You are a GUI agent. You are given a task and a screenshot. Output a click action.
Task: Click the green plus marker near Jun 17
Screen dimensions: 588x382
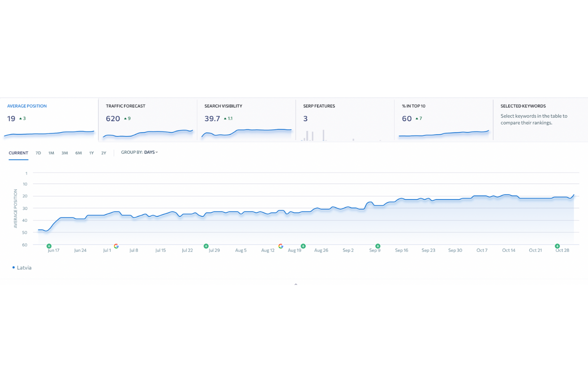click(x=49, y=246)
